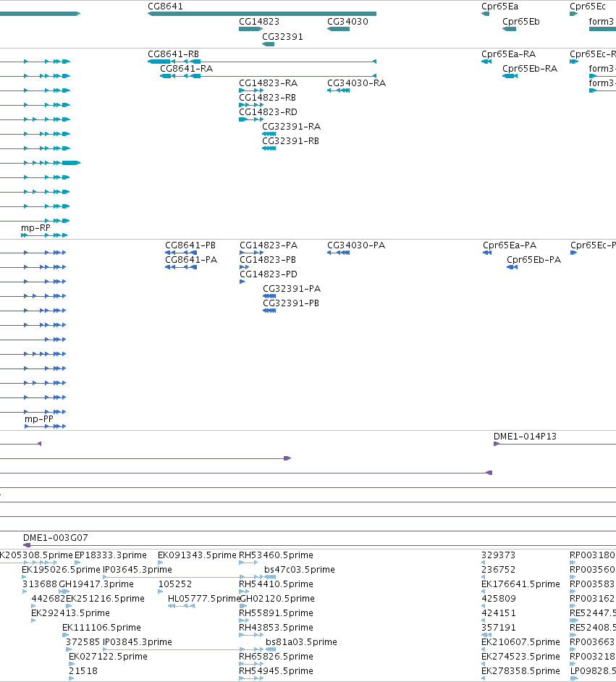Click EST EK176641.5prime
The width and height of the screenshot is (616, 682).
click(520, 584)
